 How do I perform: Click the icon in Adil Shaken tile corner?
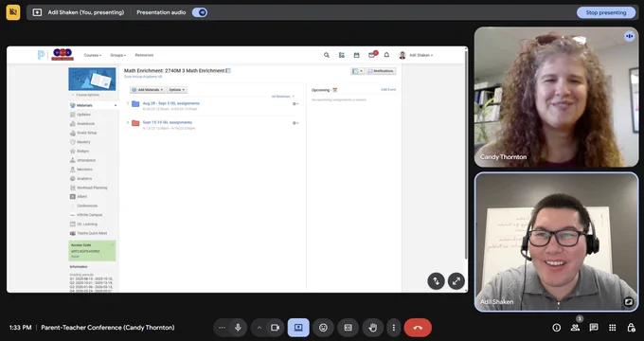(x=629, y=302)
